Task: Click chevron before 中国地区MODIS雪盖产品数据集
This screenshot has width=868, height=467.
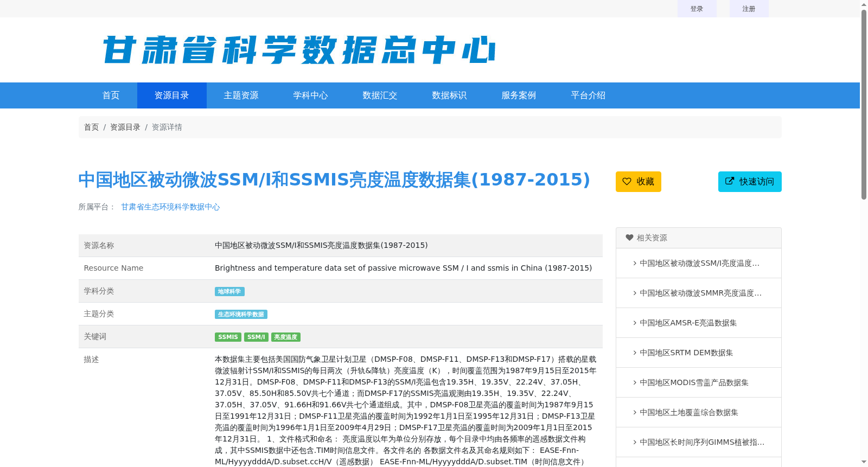Action: 635,382
